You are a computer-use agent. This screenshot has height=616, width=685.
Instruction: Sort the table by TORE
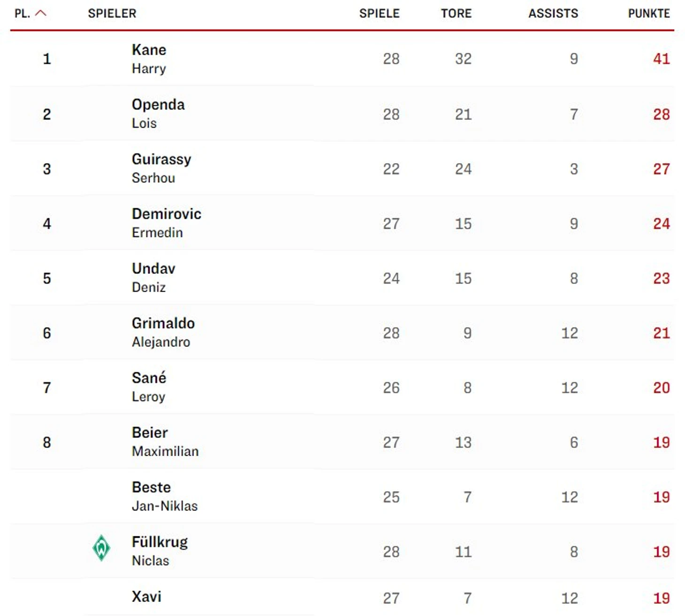tap(456, 13)
